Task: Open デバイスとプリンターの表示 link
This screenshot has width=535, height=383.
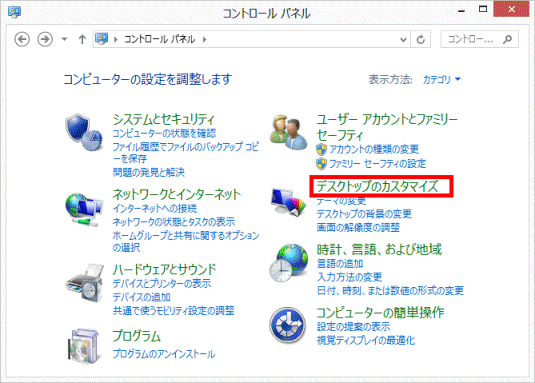Action: coord(162,283)
